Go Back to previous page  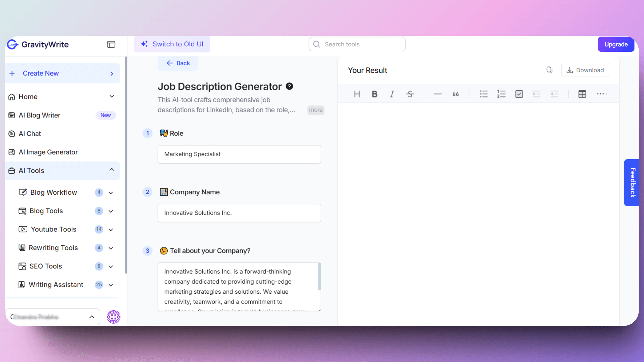[x=178, y=63]
